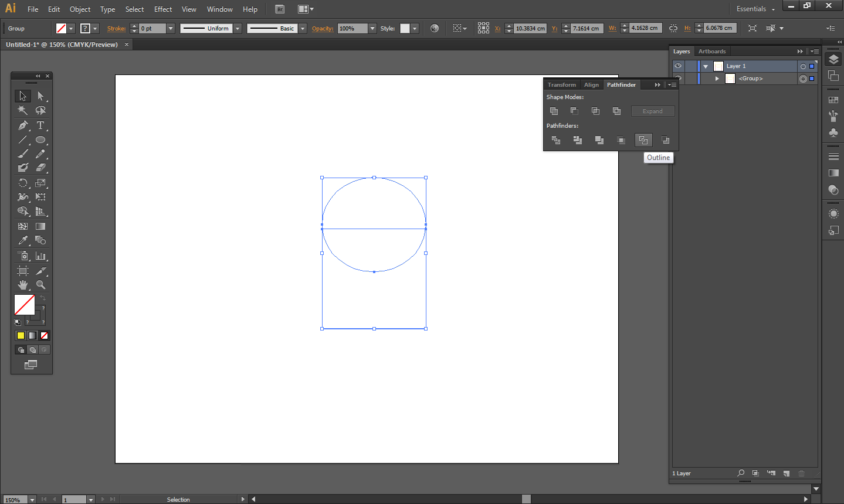Open the Effect menu
Viewport: 844px width, 504px height.
pos(162,9)
